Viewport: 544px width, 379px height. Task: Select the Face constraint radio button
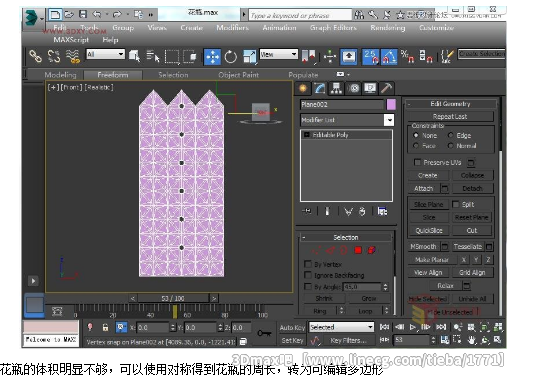[416, 146]
